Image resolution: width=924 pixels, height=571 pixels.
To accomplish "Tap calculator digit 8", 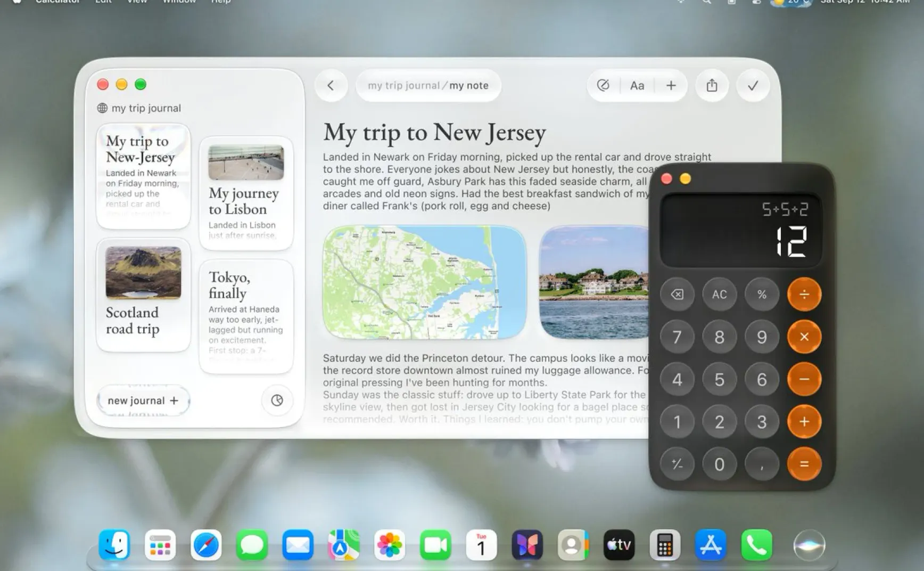I will tap(720, 337).
